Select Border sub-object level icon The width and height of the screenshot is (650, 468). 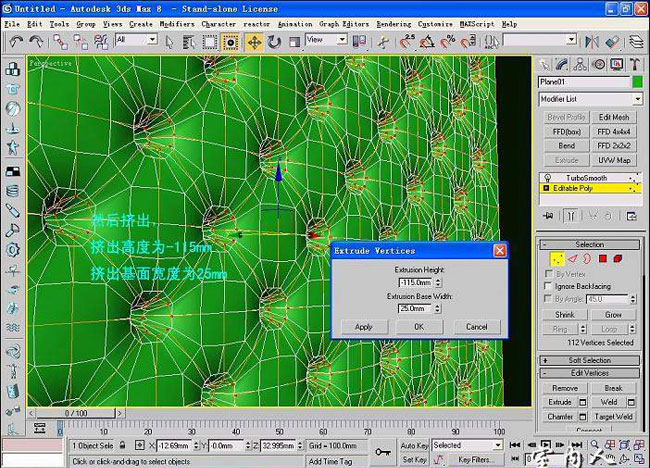tap(587, 259)
